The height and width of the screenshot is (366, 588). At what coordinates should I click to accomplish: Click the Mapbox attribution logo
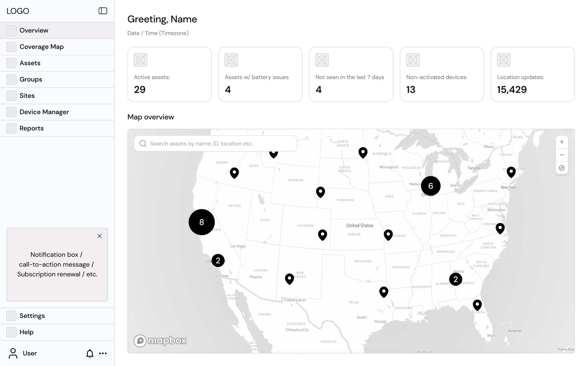point(160,341)
